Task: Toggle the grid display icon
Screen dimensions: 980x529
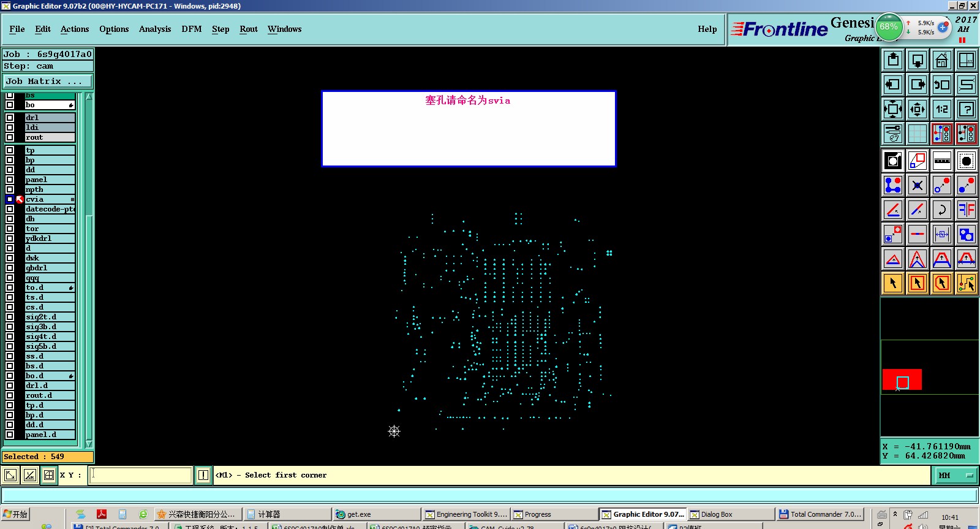Action: click(x=918, y=134)
